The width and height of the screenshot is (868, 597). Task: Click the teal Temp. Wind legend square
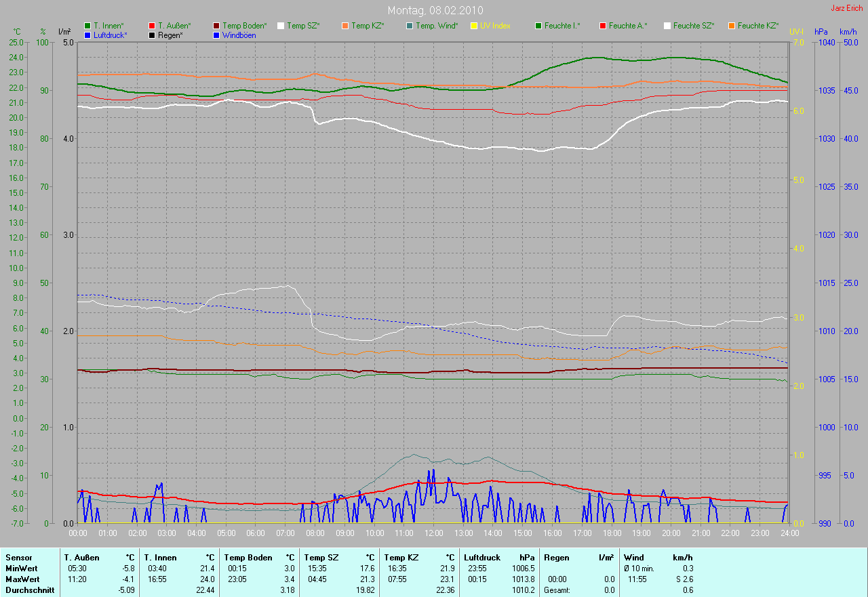tap(410, 26)
